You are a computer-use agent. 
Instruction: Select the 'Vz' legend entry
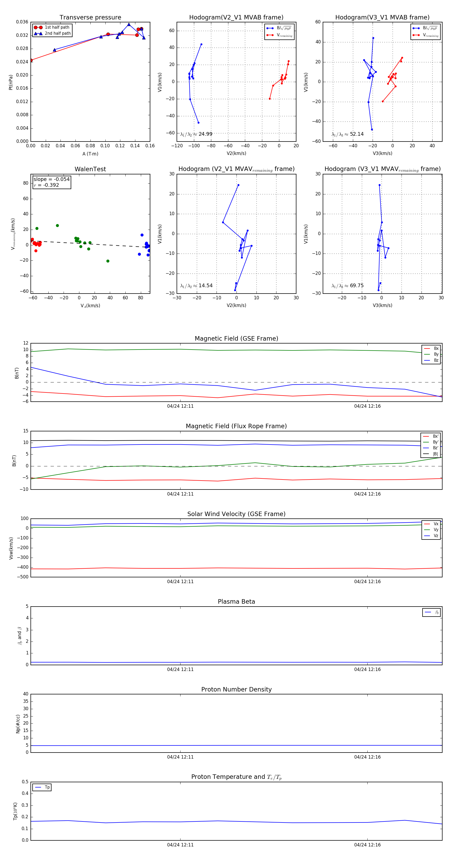click(x=431, y=536)
